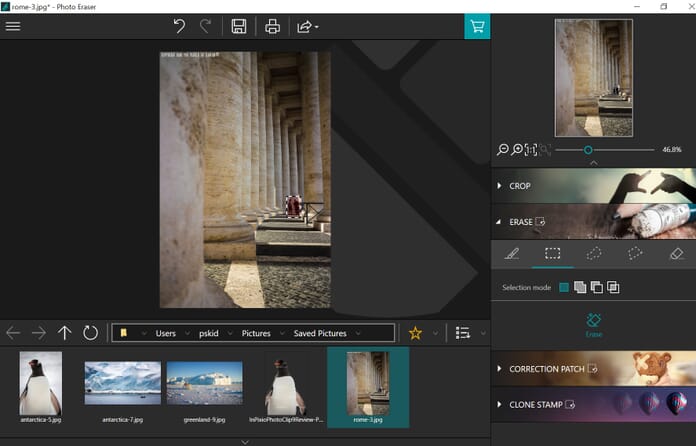696x446 pixels.
Task: Select Pictures in the path bar
Action: 256,333
